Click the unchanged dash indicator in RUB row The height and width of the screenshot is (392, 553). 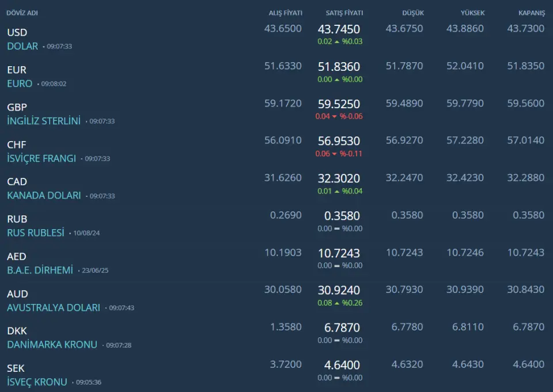click(337, 229)
